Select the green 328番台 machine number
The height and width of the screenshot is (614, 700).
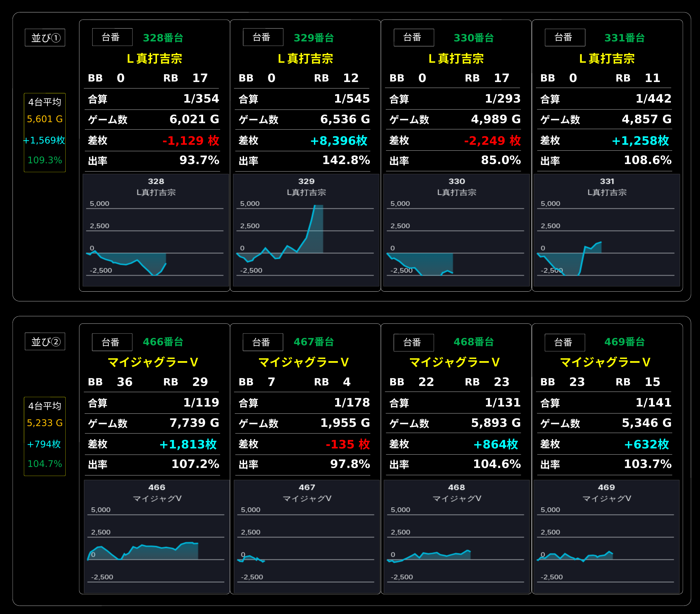point(163,38)
